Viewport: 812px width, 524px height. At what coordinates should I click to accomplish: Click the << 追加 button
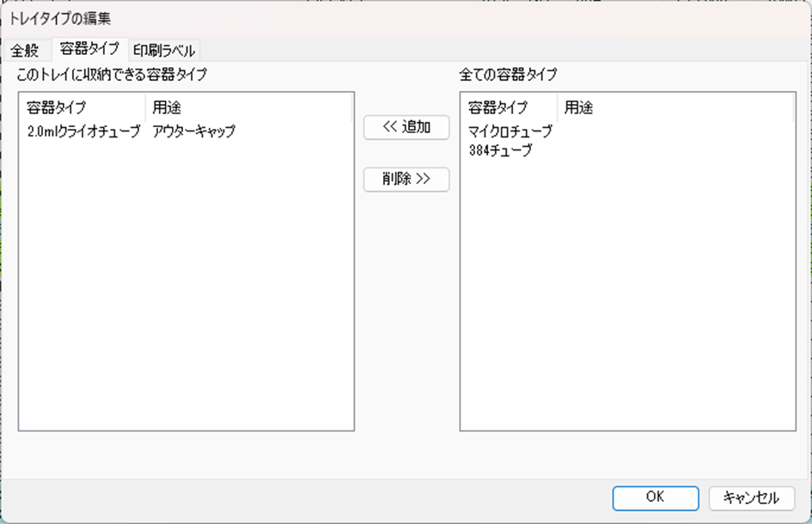coord(406,127)
